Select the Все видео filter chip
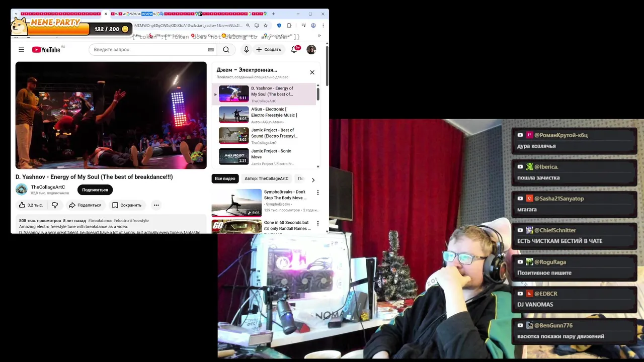This screenshot has width=644, height=362. (225, 178)
